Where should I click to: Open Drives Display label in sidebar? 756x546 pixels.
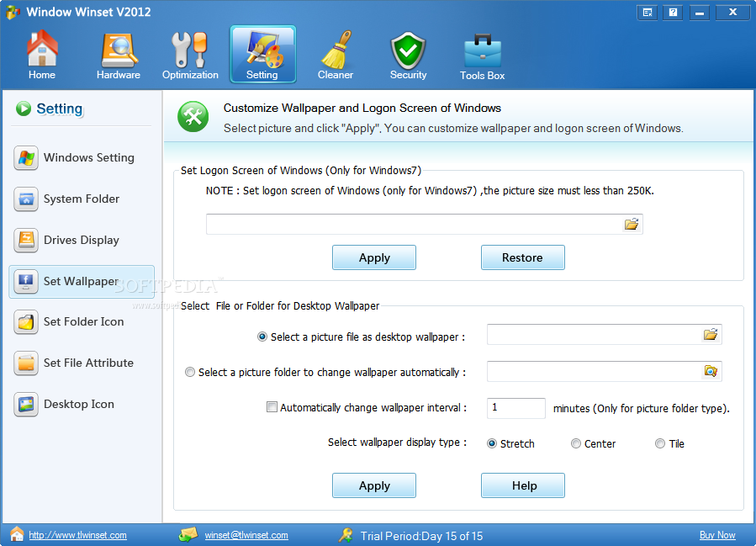(x=82, y=241)
